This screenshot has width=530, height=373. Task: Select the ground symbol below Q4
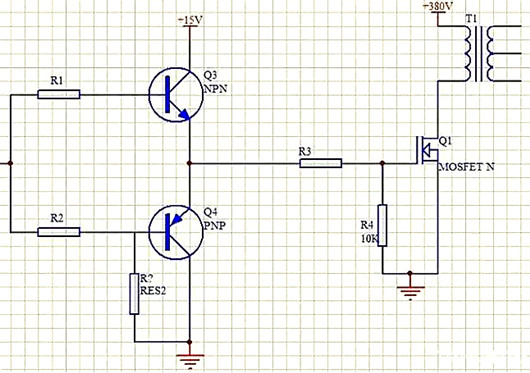[190, 360]
